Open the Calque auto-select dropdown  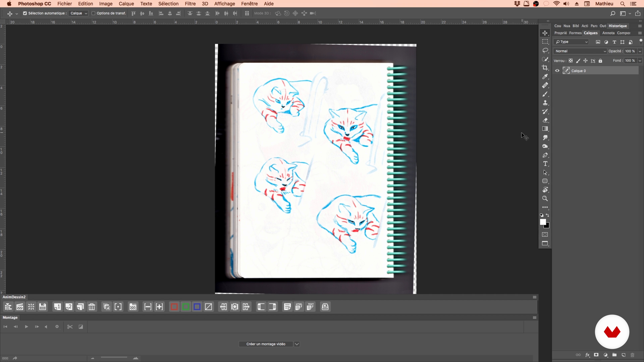pos(78,13)
